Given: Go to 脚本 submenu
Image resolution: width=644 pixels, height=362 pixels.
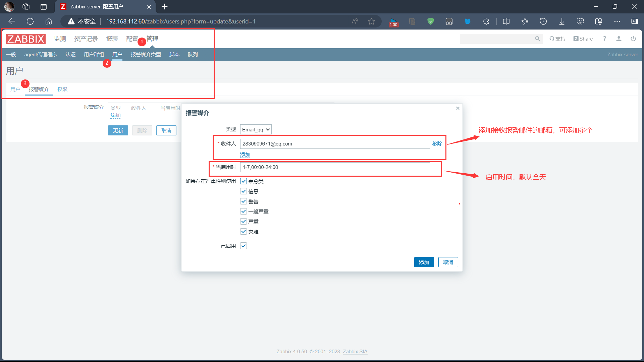Looking at the screenshot, I should point(174,55).
